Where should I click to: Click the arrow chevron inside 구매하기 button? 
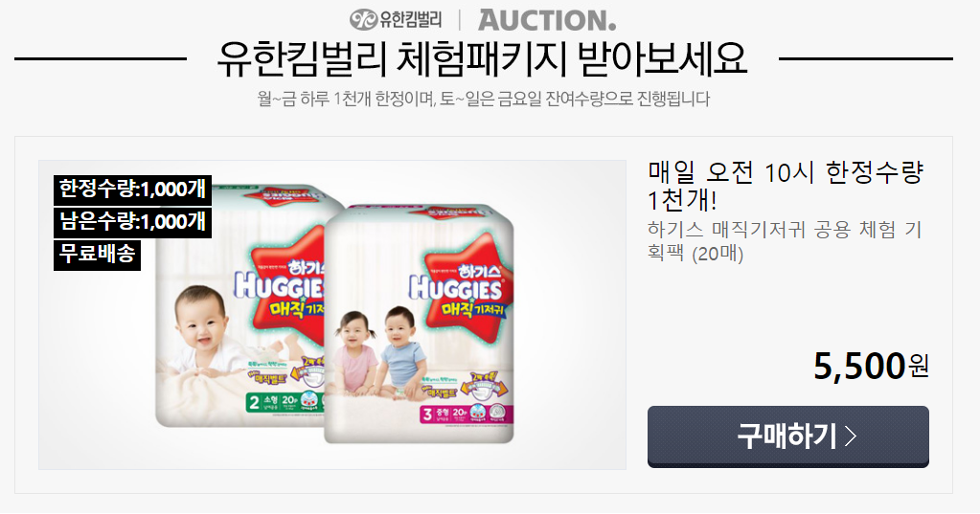850,436
